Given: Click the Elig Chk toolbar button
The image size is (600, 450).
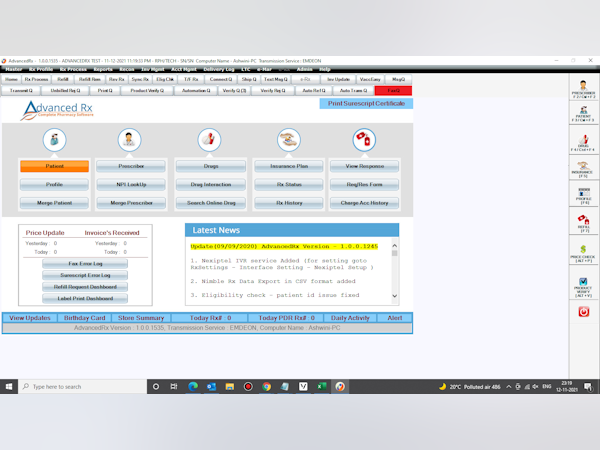Looking at the screenshot, I should (x=165, y=79).
